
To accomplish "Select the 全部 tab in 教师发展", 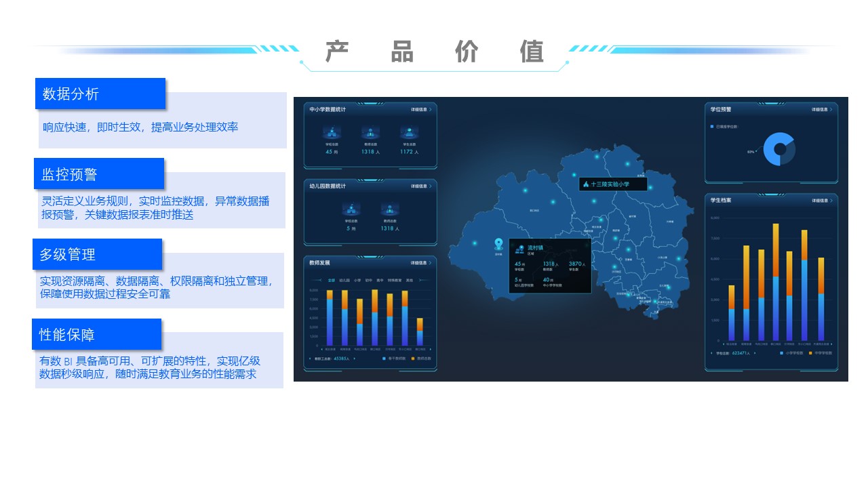I will (332, 280).
